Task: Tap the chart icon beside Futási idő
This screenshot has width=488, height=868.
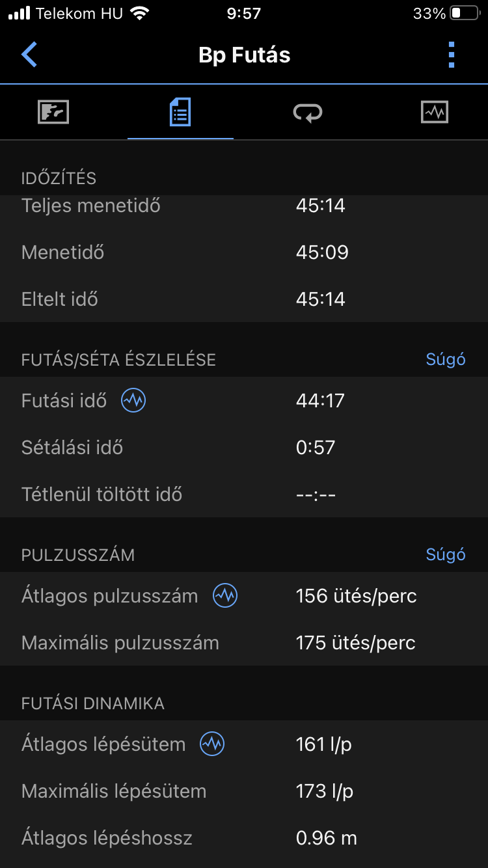Action: (x=133, y=401)
